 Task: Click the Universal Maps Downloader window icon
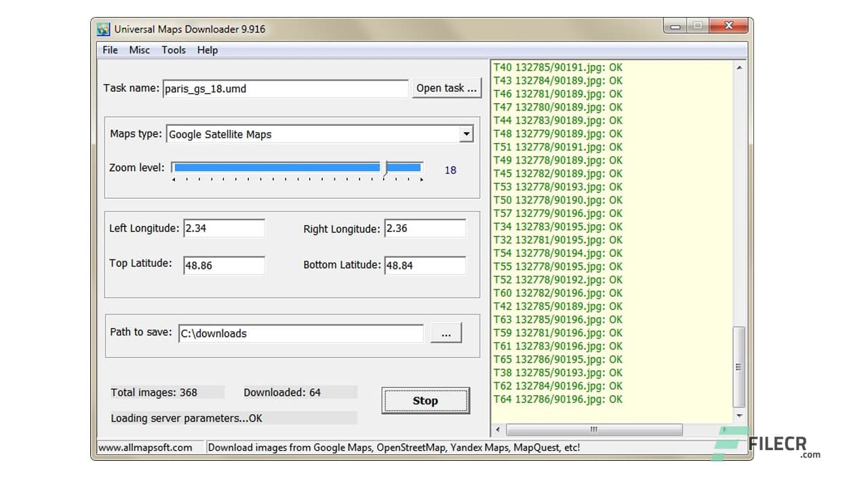pyautogui.click(x=103, y=28)
